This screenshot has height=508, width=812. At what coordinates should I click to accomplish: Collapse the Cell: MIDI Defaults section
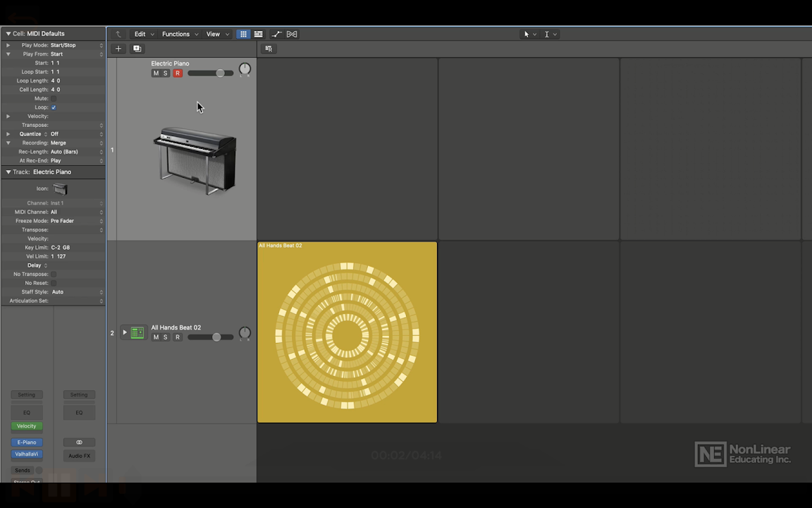[8, 34]
